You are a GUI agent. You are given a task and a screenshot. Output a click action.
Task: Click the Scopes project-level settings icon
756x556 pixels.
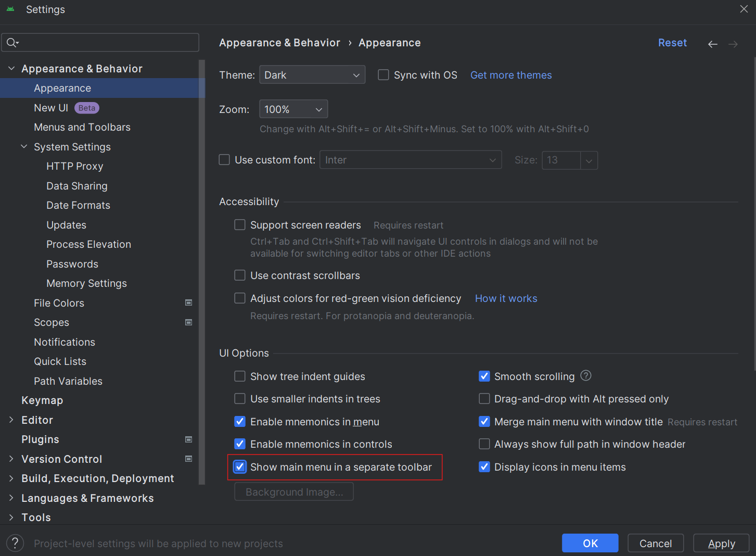[x=189, y=322]
